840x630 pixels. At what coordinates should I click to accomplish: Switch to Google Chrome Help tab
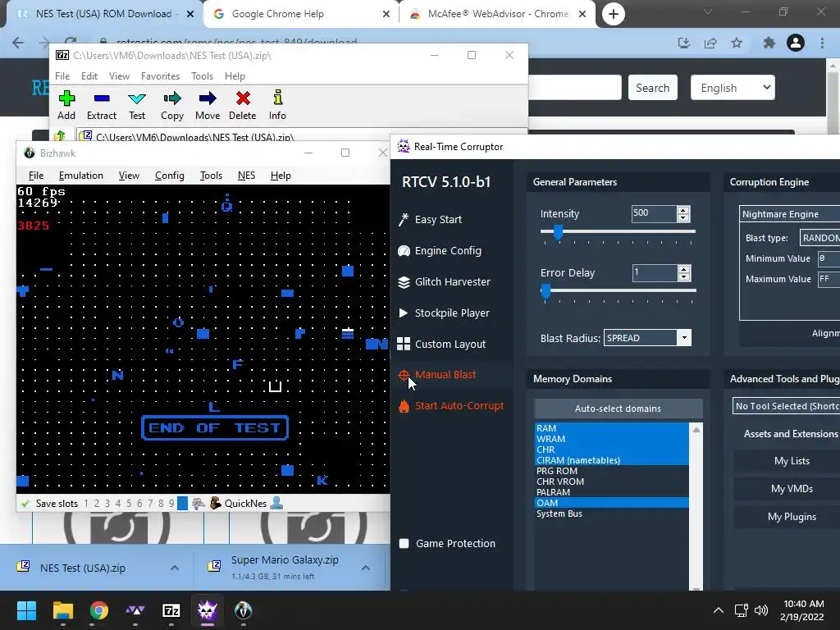coord(300,14)
